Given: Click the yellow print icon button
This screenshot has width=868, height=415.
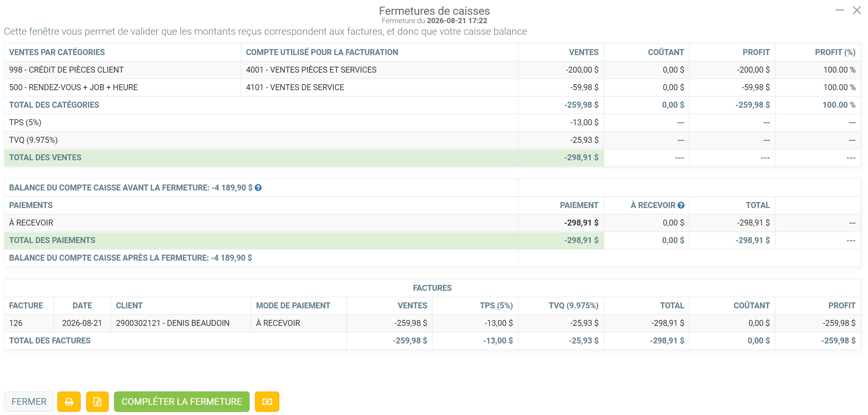Looking at the screenshot, I should click(x=69, y=401).
